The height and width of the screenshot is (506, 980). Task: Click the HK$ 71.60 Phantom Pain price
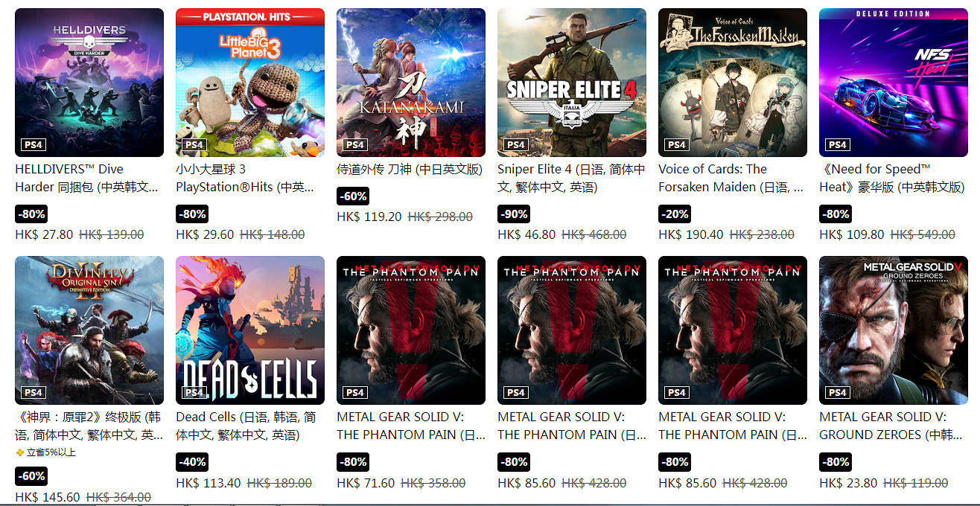366,483
